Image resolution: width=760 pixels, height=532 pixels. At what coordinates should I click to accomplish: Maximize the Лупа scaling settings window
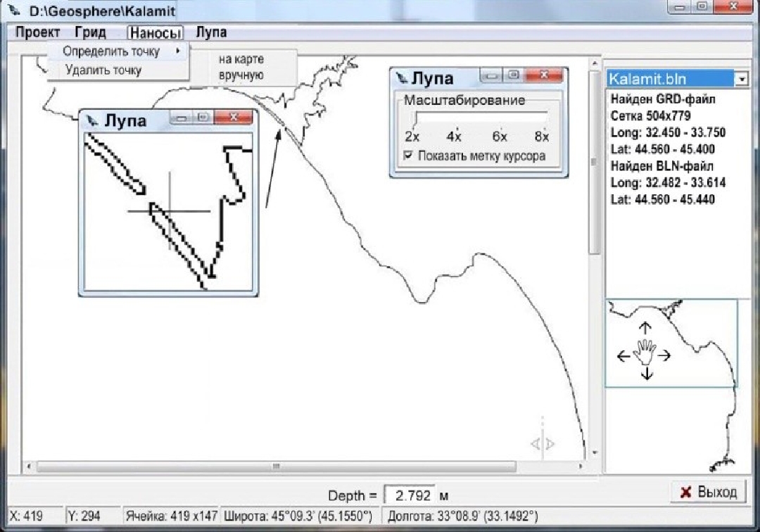pos(514,76)
